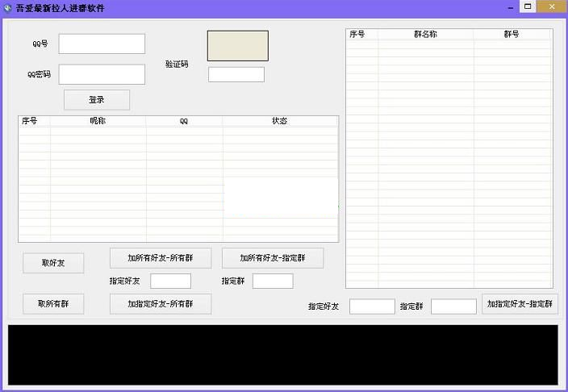The width and height of the screenshot is (568, 392).
Task: Click the app icon in the title bar
Action: tap(7, 8)
